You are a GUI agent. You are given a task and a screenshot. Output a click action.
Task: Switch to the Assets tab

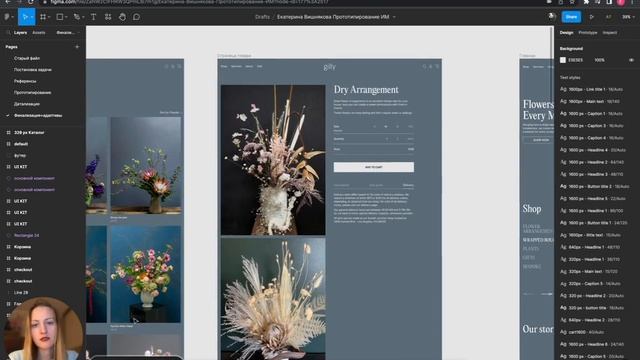[39, 33]
